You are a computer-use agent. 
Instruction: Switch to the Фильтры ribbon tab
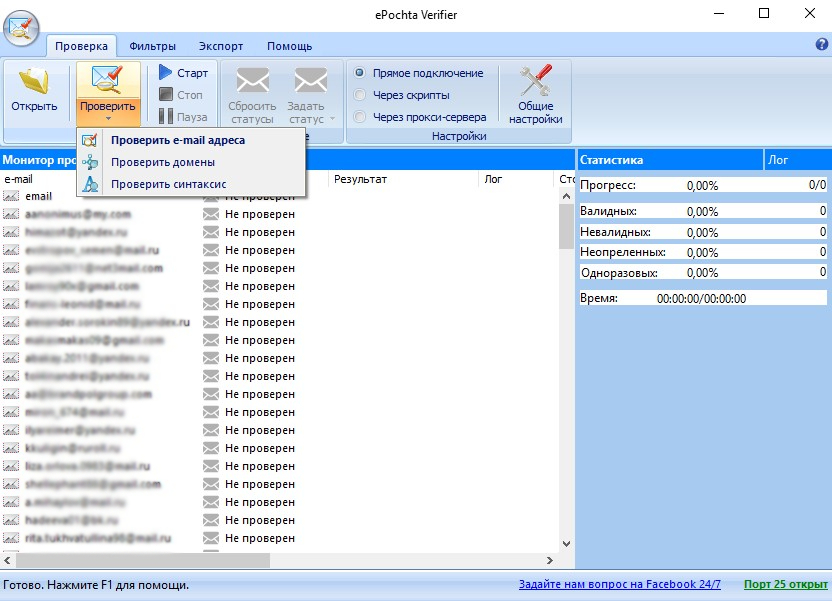153,46
